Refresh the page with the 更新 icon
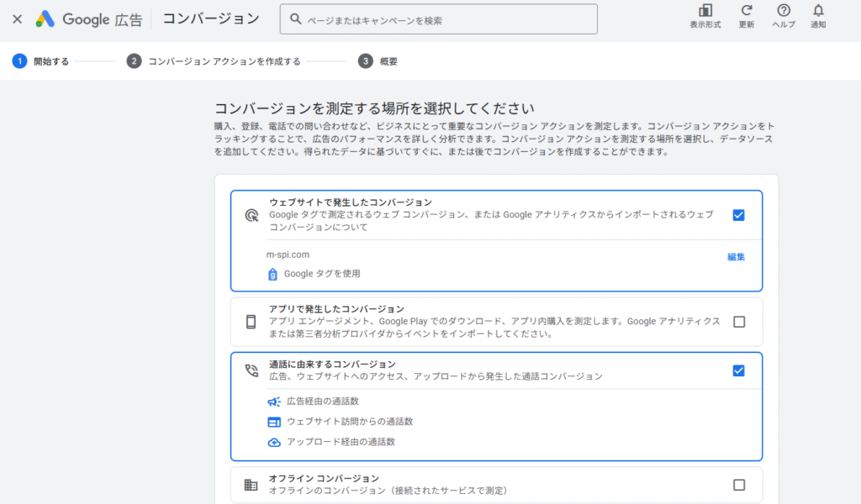Image resolution: width=861 pixels, height=504 pixels. [x=747, y=18]
